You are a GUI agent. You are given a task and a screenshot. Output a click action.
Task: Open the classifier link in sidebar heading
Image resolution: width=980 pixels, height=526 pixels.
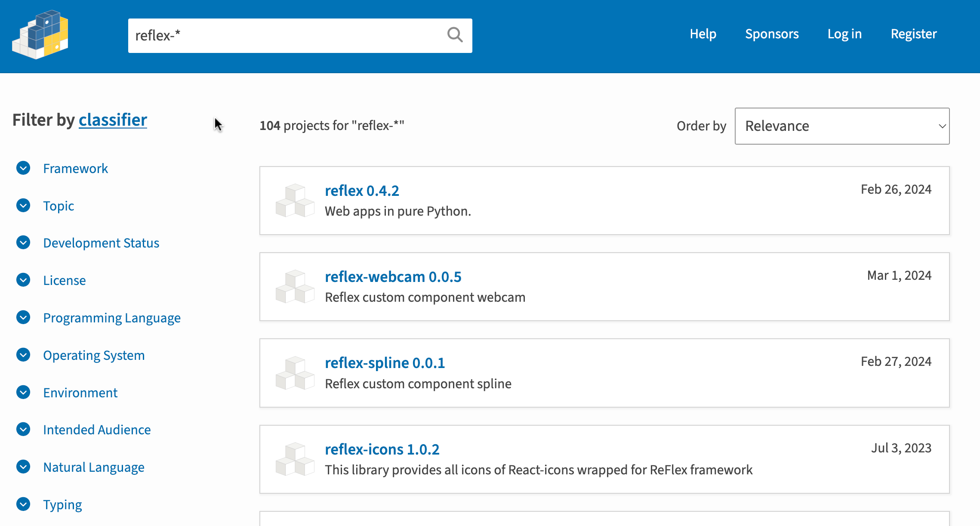[x=113, y=120]
